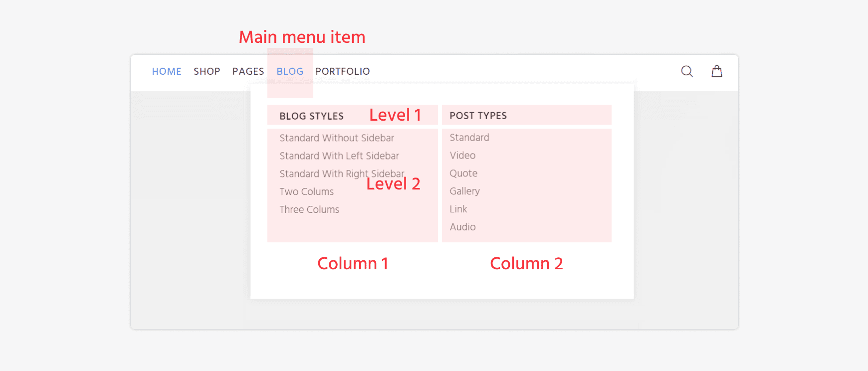Image resolution: width=868 pixels, height=371 pixels.
Task: Open the Quote post type
Action: pos(463,173)
